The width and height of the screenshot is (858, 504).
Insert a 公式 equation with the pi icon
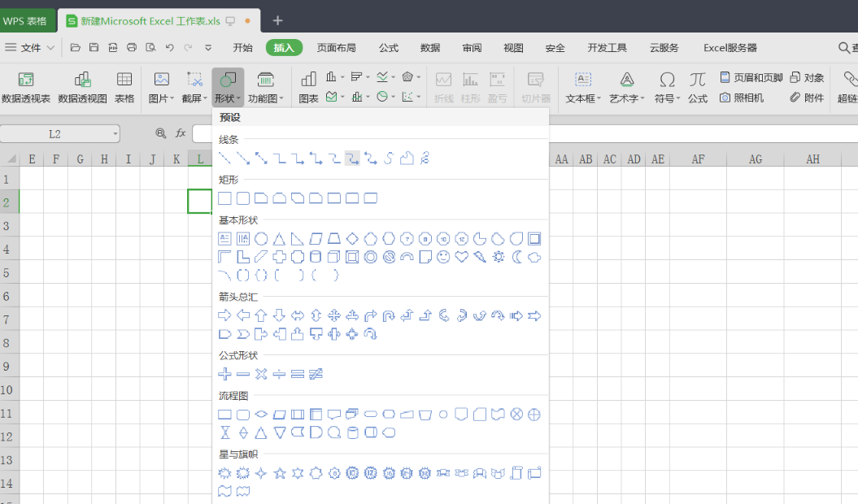[698, 88]
